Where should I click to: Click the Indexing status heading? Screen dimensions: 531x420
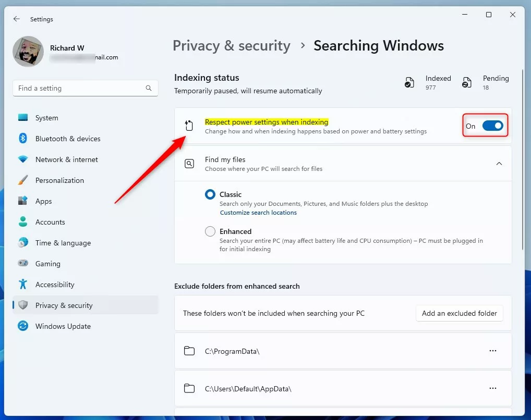click(207, 78)
